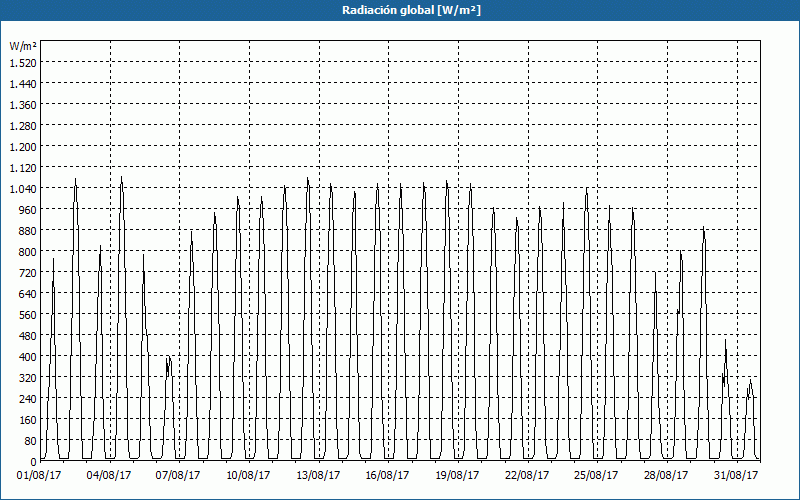Select the 01/08/17 date label
The width and height of the screenshot is (800, 500).
[39, 475]
